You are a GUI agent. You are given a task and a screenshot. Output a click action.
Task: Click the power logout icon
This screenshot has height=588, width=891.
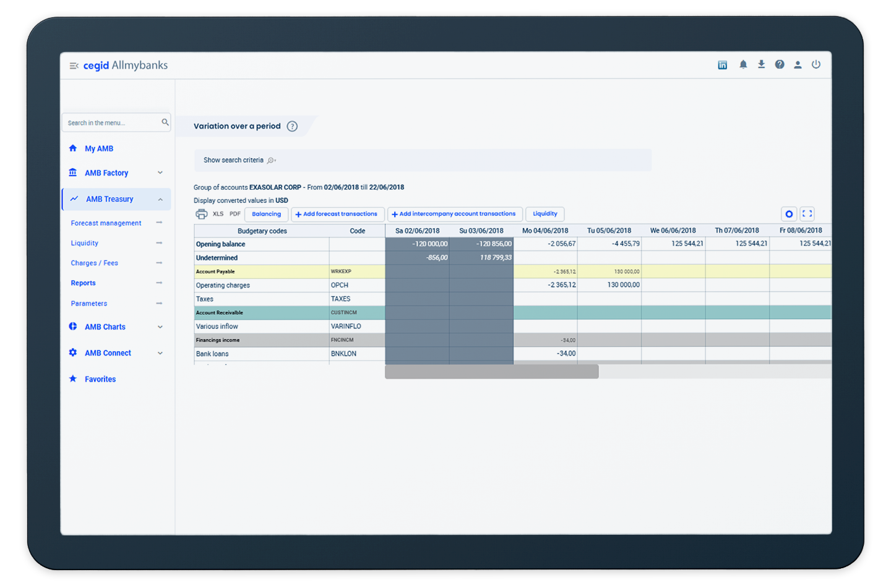click(x=816, y=64)
